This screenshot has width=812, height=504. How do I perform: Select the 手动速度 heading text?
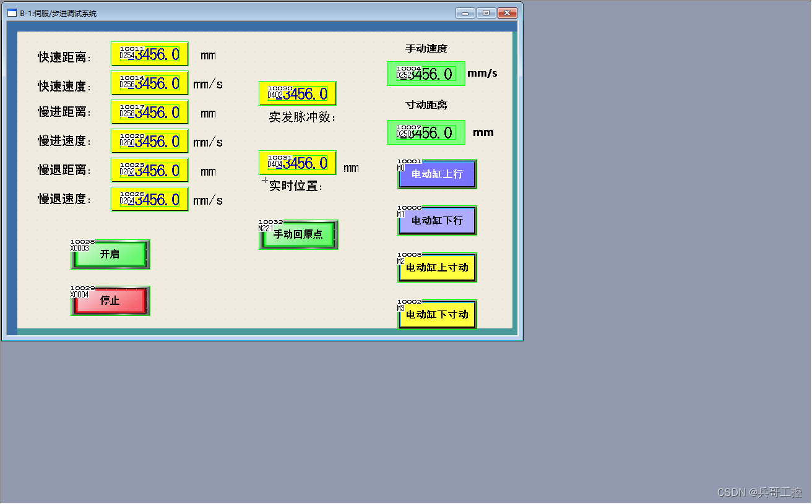pyautogui.click(x=426, y=48)
